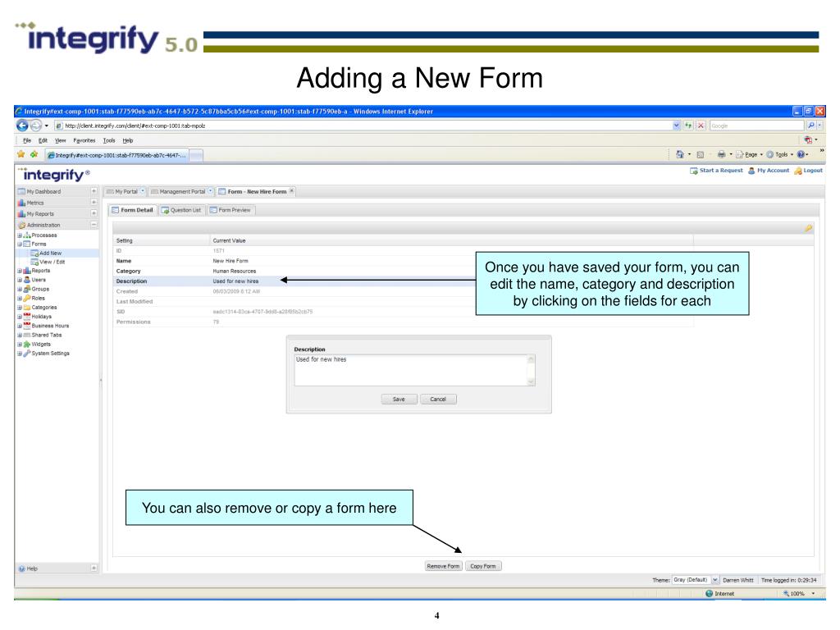This screenshot has height=630, width=840.
Task: Click Cancel in the Description dialog
Action: [438, 399]
